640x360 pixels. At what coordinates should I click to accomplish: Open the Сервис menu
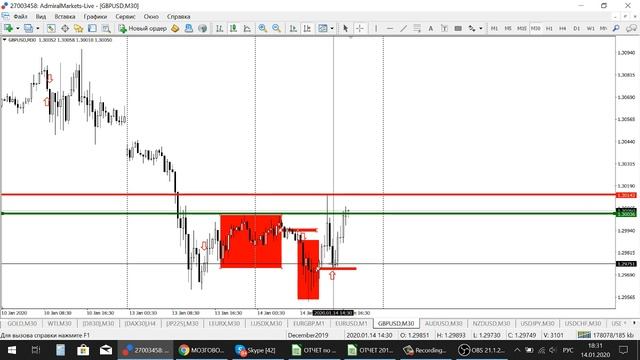(125, 17)
